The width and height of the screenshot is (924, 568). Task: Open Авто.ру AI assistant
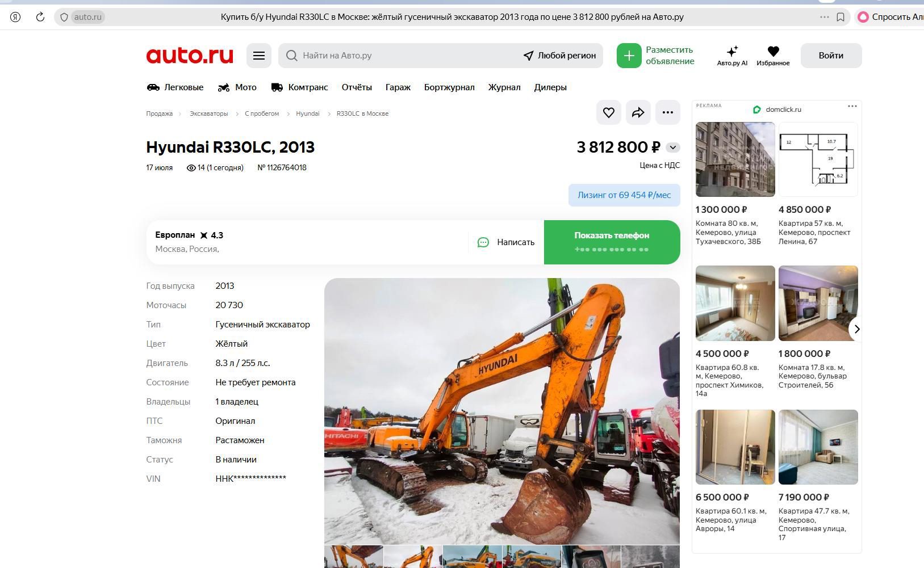click(732, 56)
